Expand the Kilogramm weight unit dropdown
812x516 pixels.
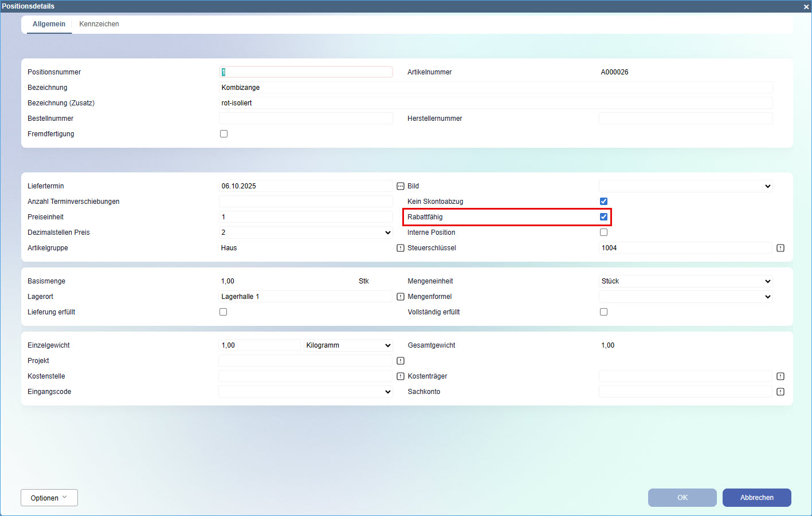pyautogui.click(x=348, y=345)
